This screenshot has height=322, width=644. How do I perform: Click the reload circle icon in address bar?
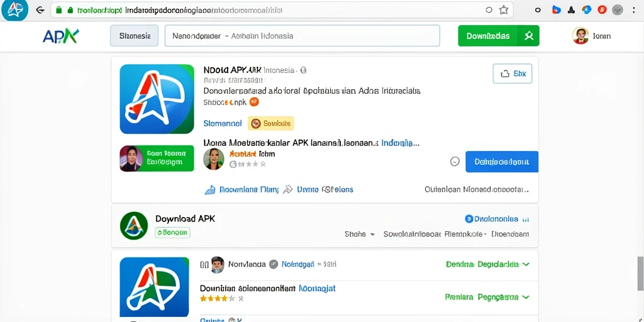tap(489, 10)
